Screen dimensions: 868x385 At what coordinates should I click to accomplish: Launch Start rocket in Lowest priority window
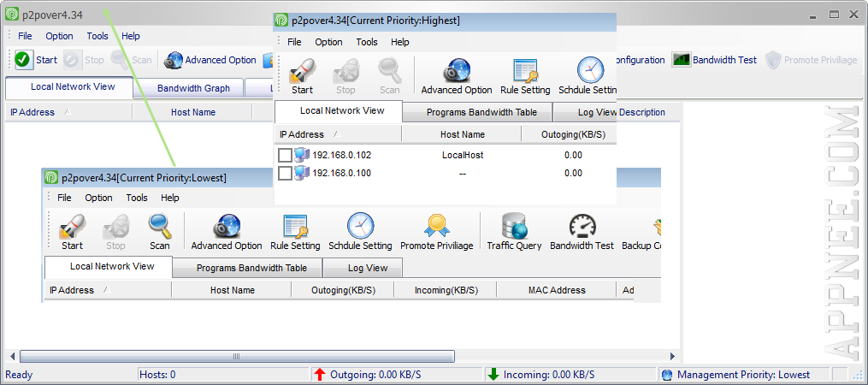click(72, 227)
